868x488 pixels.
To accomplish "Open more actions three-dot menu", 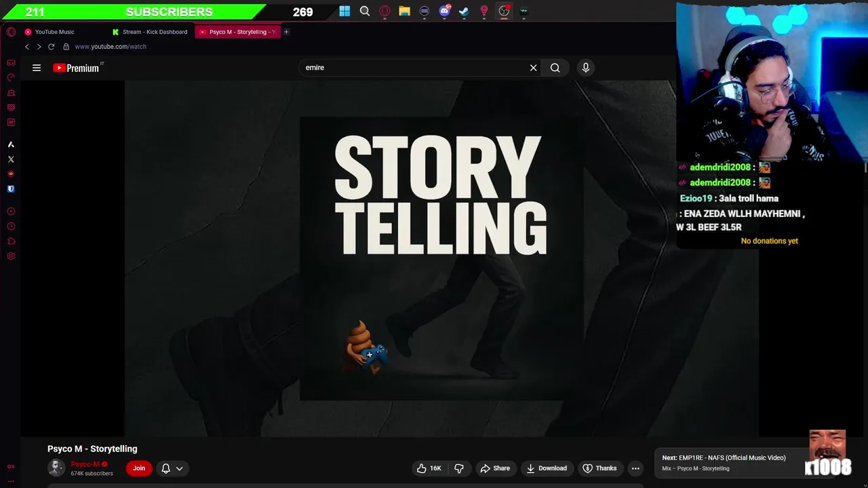I will coord(635,468).
